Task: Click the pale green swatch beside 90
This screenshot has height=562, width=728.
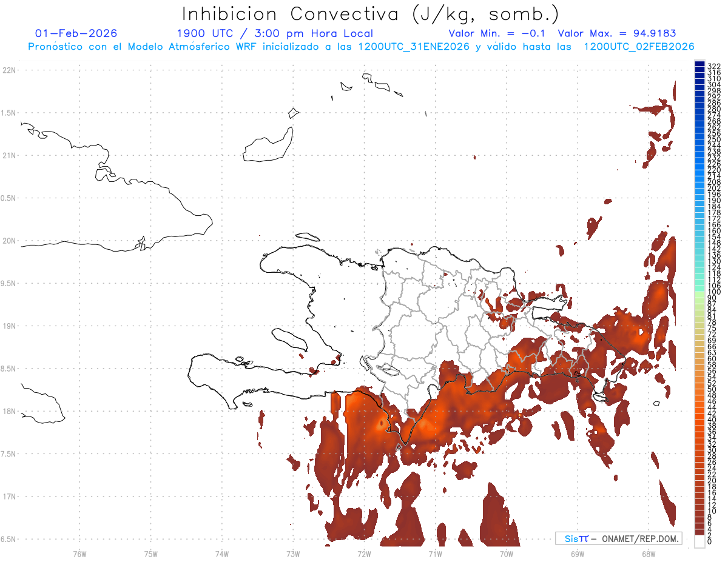Action: (699, 294)
